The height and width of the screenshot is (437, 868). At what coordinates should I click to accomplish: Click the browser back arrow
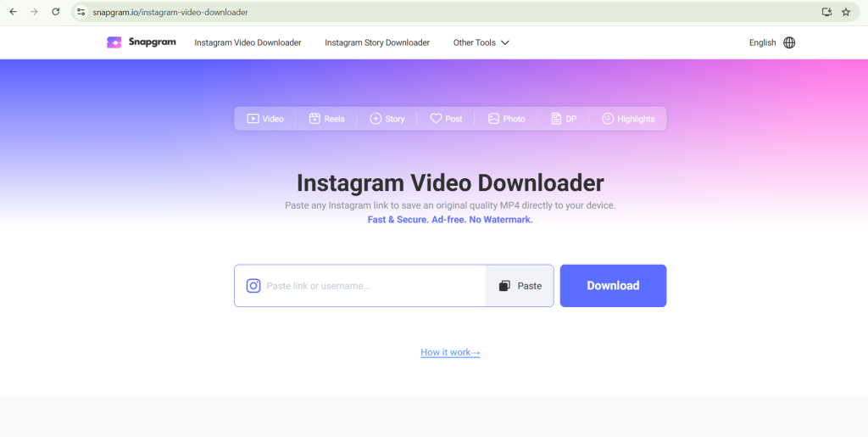coord(13,12)
